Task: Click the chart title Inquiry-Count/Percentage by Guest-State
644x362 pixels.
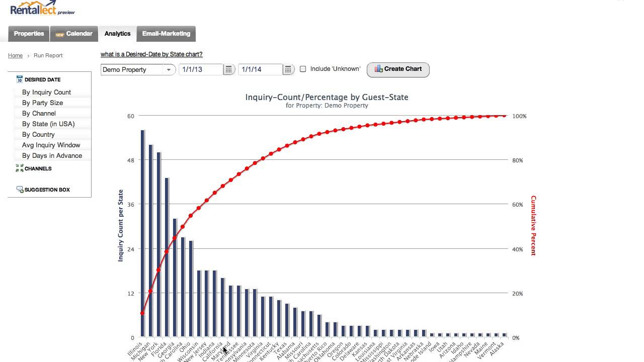Action: 327,97
